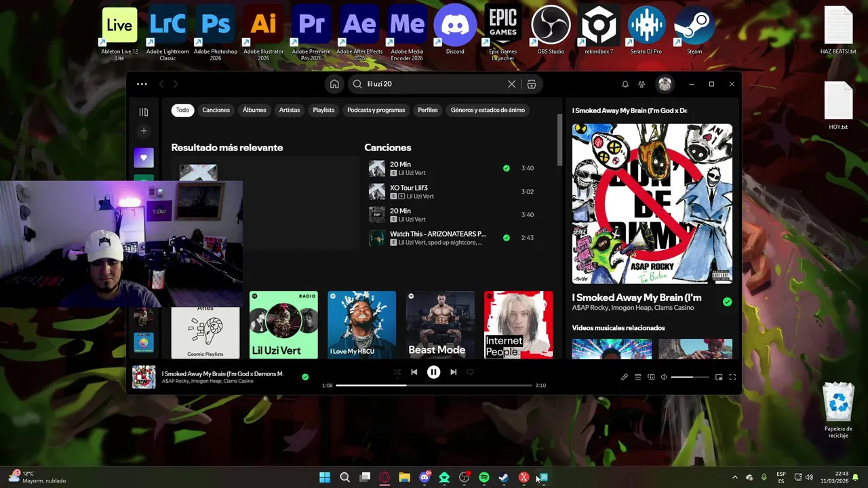Open the friends activity icon
The height and width of the screenshot is (488, 868).
tap(642, 84)
